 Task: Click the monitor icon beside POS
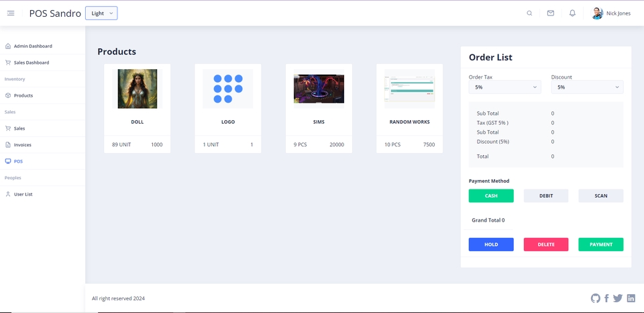(x=8, y=161)
